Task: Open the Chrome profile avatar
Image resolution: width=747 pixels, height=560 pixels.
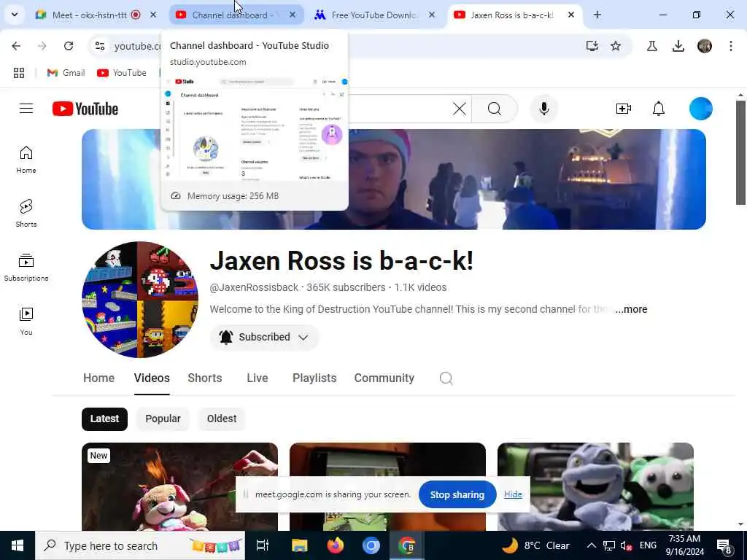Action: [705, 46]
